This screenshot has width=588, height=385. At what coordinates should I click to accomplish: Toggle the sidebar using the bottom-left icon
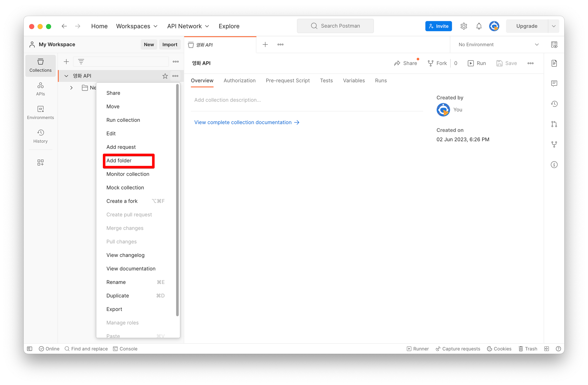point(30,349)
